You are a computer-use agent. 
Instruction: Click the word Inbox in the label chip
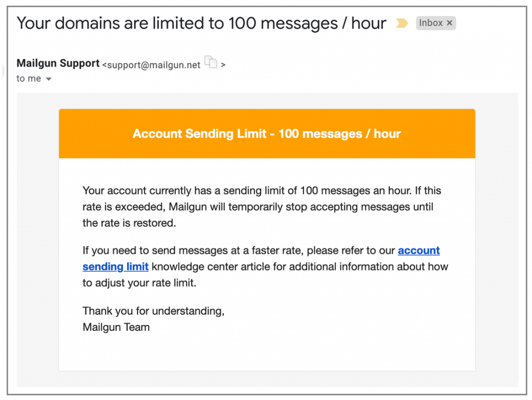[428, 23]
